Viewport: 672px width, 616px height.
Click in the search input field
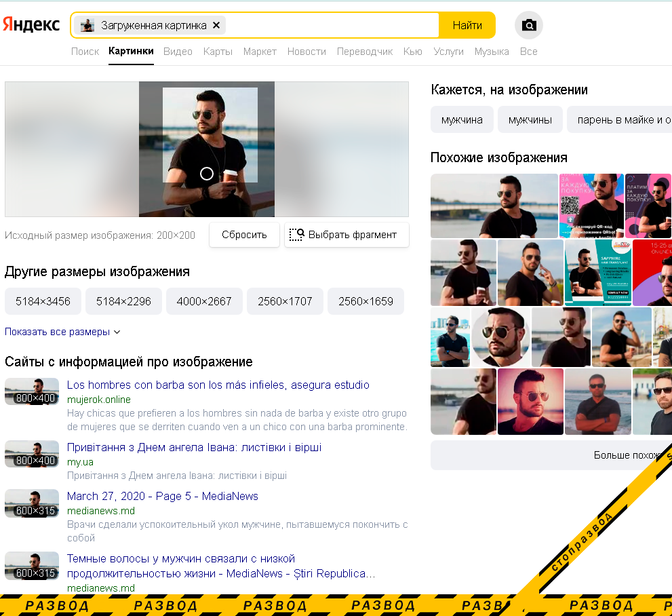pos(331,25)
